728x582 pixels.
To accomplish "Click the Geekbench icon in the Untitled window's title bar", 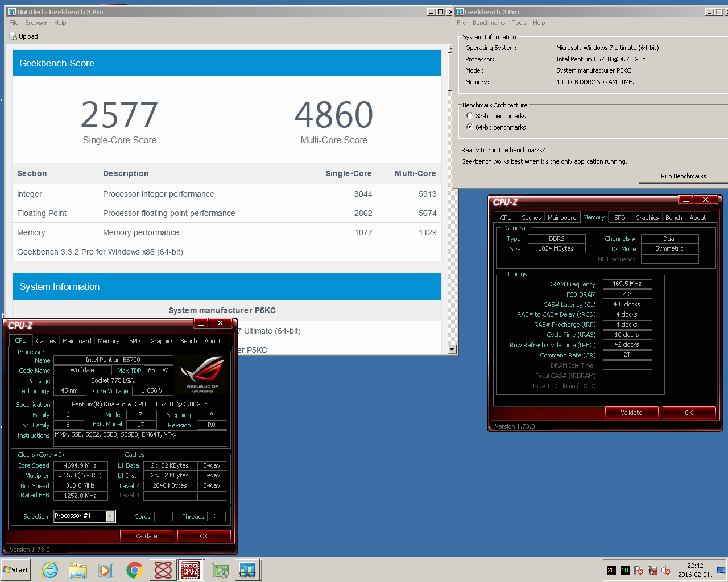I will [11, 11].
